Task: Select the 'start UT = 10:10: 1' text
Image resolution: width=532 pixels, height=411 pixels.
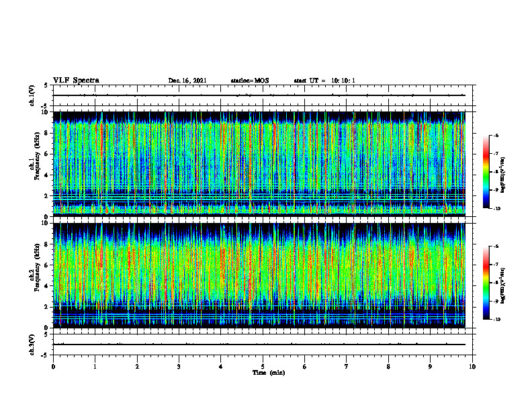Action: (x=324, y=81)
